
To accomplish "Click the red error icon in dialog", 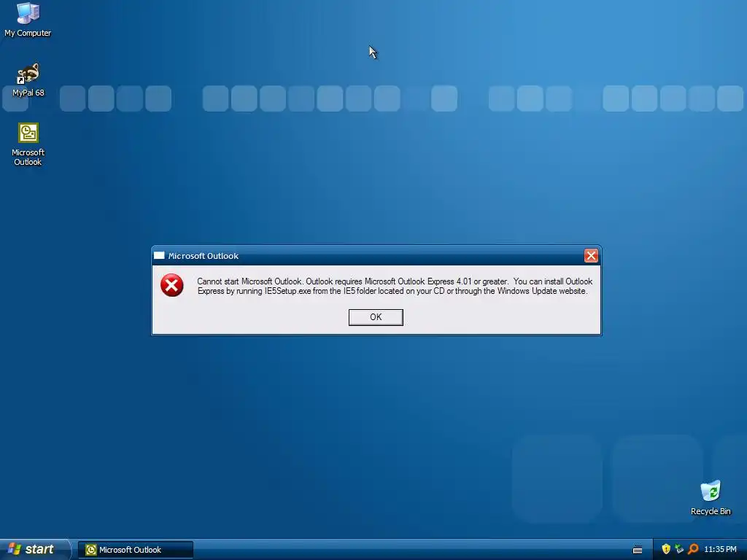I will pyautogui.click(x=171, y=285).
